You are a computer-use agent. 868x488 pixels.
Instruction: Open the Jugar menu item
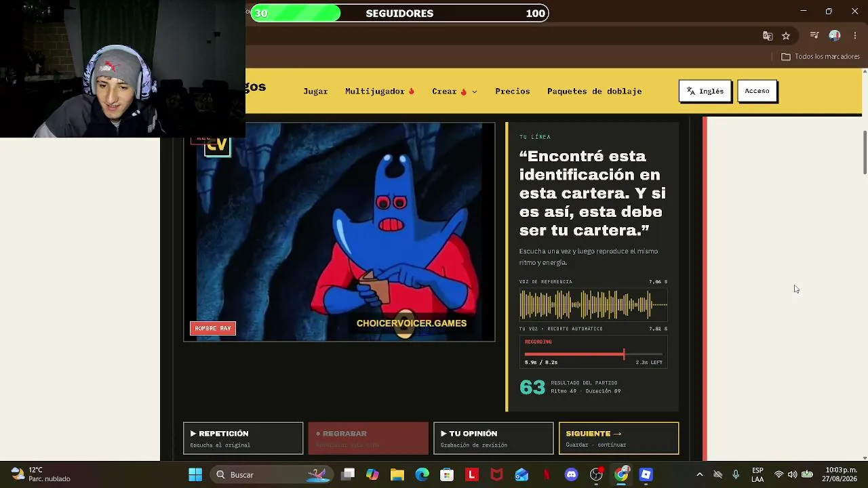click(315, 91)
